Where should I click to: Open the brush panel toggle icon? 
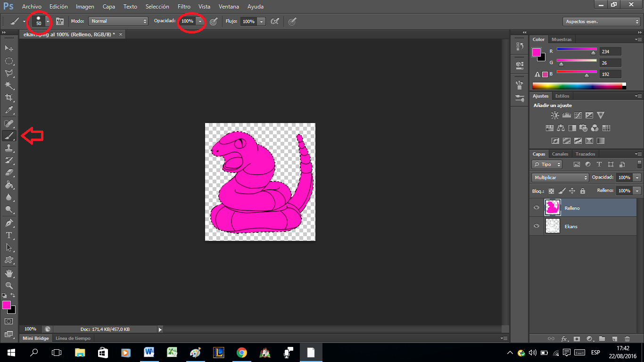point(59,21)
